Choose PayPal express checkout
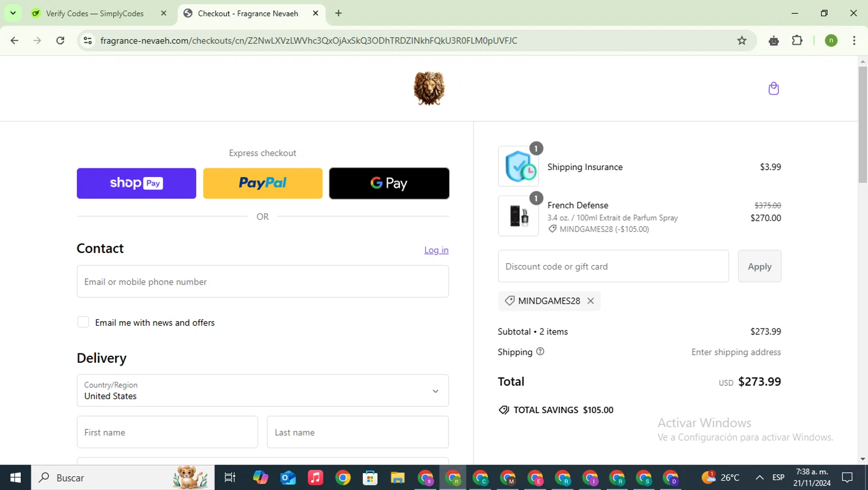The image size is (868, 490). (263, 183)
